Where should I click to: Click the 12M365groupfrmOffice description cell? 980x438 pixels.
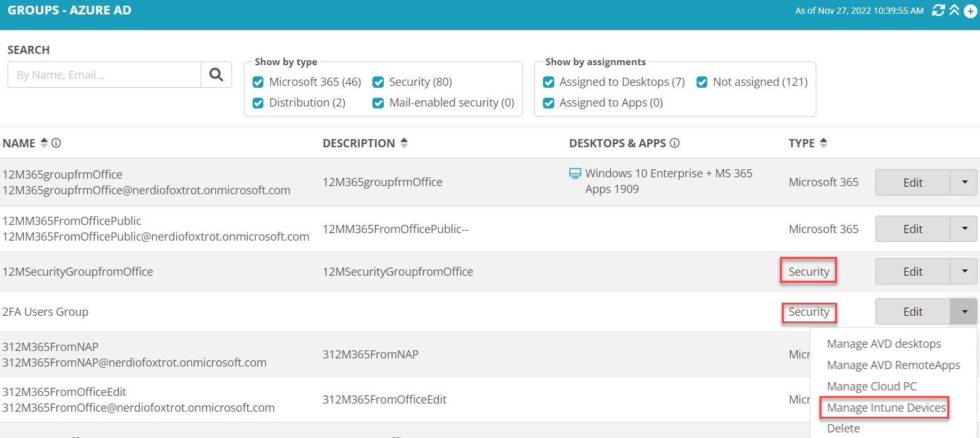point(382,182)
